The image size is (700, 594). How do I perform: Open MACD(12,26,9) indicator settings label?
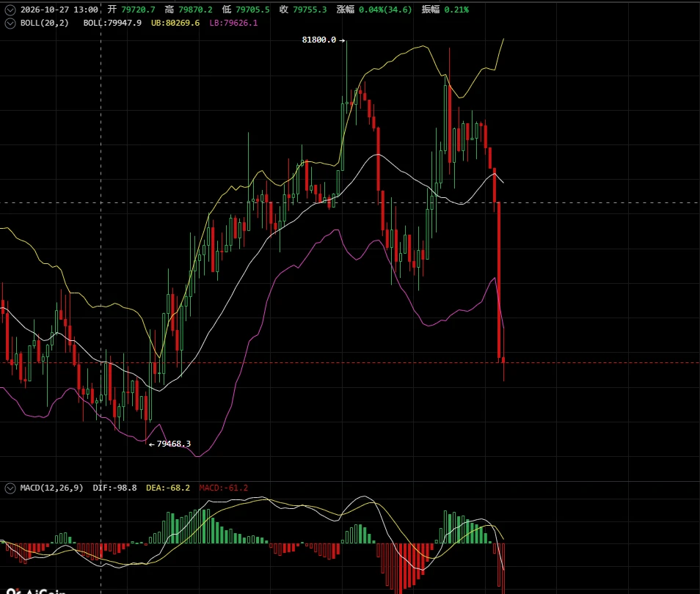[x=52, y=488]
